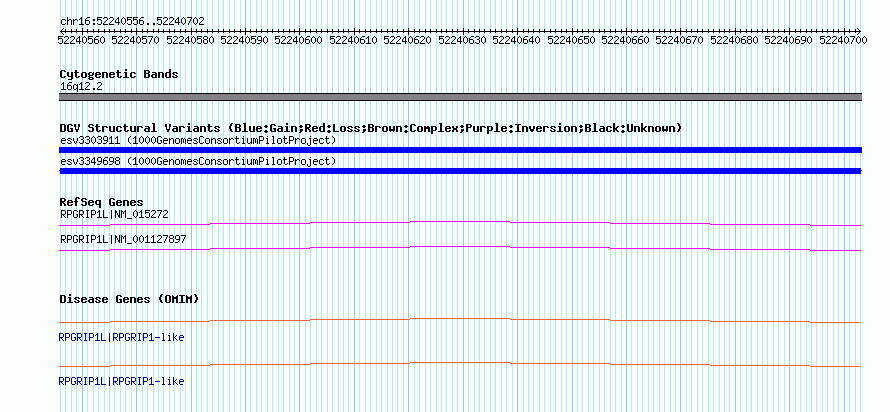Choose ruler position 52240650
The image size is (890, 412).
click(x=571, y=40)
